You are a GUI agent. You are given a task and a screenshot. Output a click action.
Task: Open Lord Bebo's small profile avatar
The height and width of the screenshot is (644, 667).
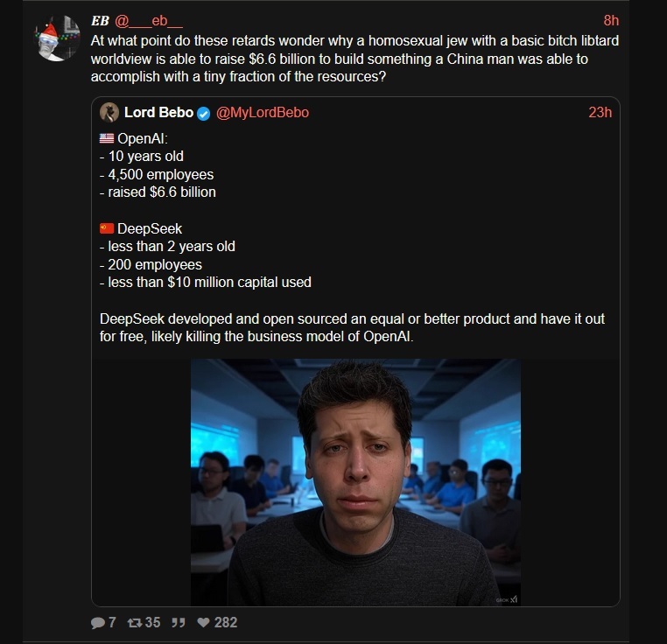click(109, 112)
